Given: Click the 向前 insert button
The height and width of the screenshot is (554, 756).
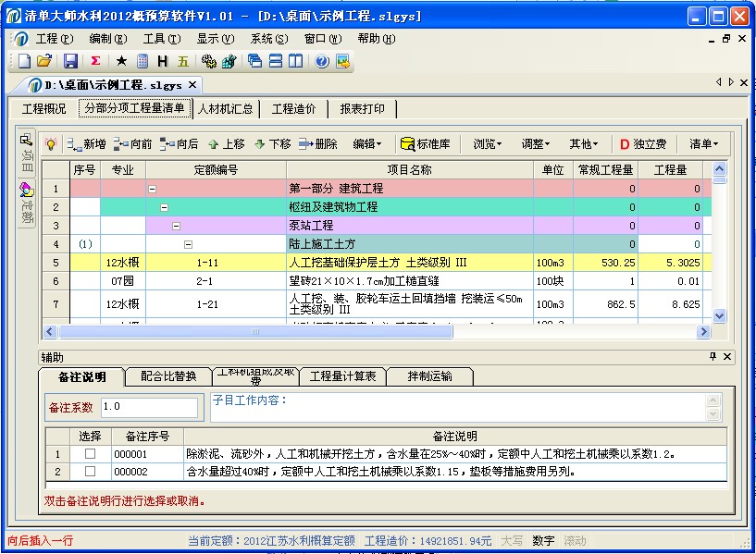Looking at the screenshot, I should tap(132, 143).
